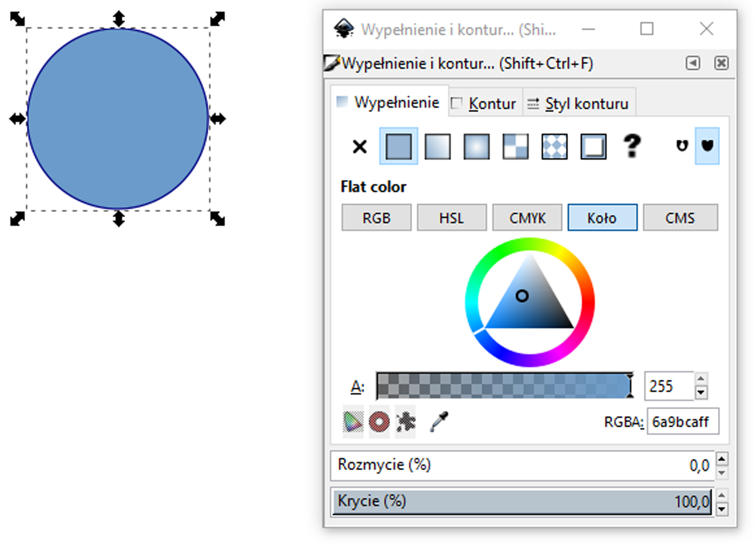The width and height of the screenshot is (756, 545).
Task: Collapse the panel with arrow icon
Action: click(x=693, y=63)
